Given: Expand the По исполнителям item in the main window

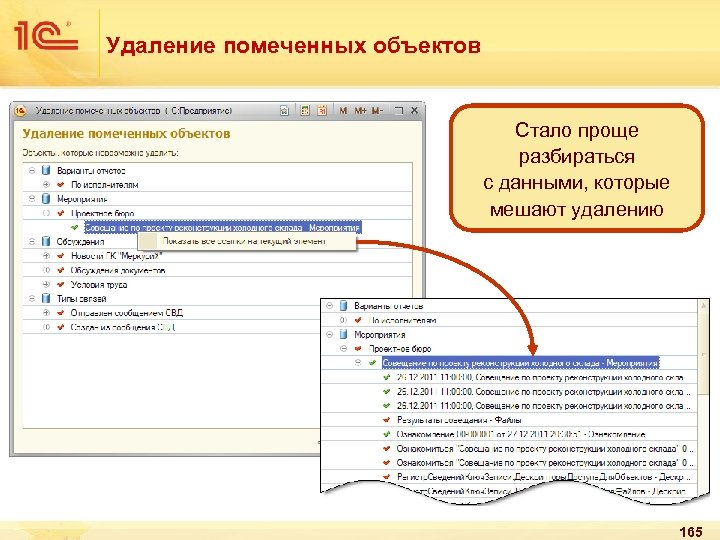Looking at the screenshot, I should click(x=46, y=185).
